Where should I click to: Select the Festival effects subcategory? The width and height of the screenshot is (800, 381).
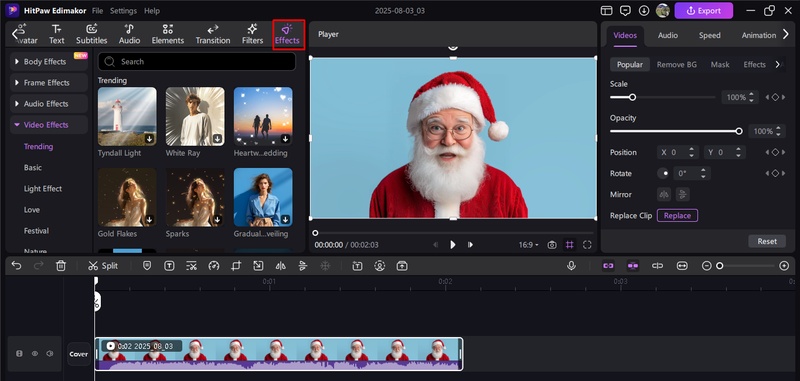[x=36, y=231]
